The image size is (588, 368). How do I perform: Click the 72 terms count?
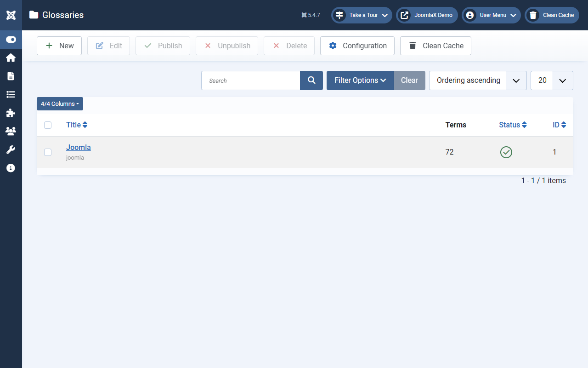[450, 152]
